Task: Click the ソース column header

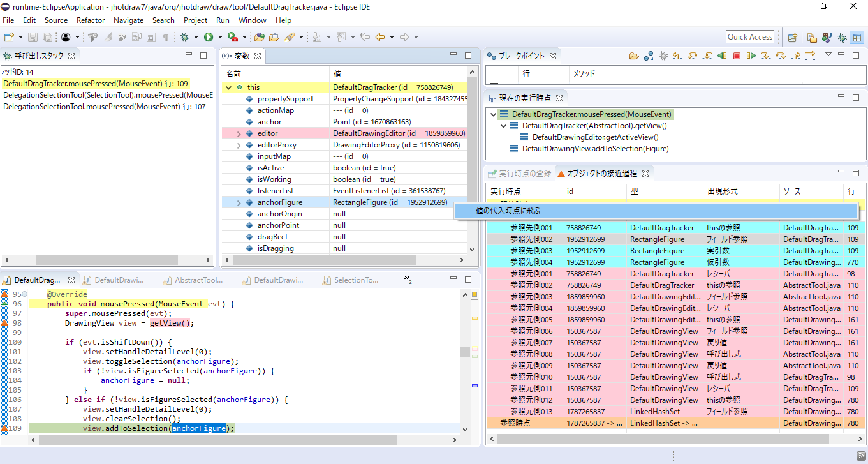Action: (811, 191)
